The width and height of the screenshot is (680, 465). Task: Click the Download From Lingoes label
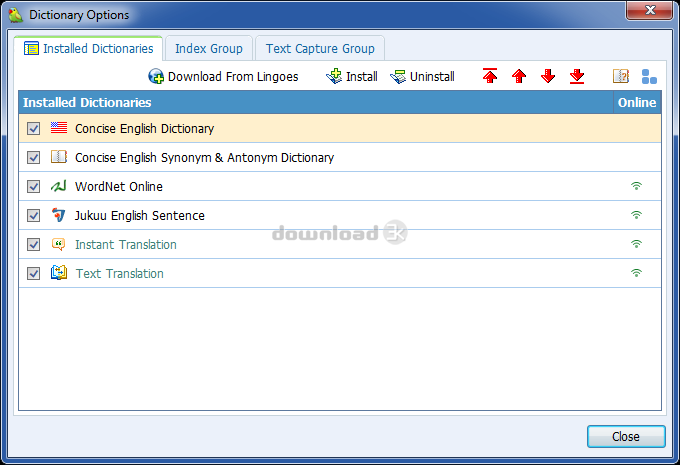(x=233, y=77)
